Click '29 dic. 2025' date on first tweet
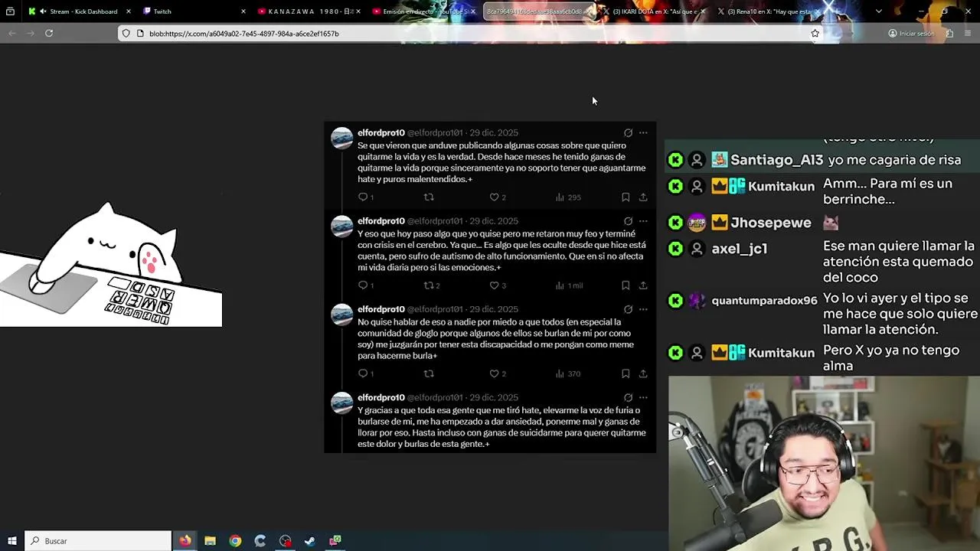 (494, 132)
